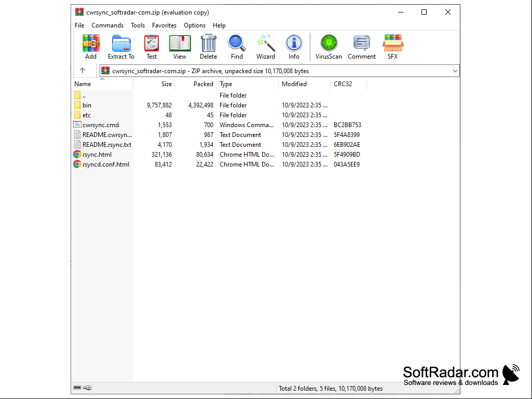This screenshot has width=532, height=399.
Task: Sort by the Modified column header
Action: (304, 84)
